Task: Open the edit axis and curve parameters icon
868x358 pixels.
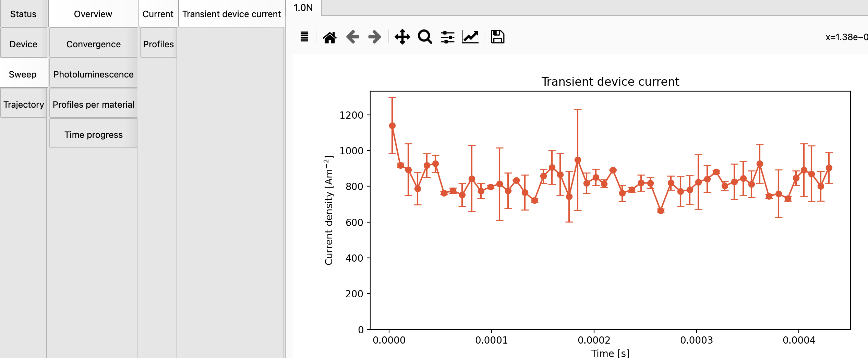Action: click(x=470, y=37)
